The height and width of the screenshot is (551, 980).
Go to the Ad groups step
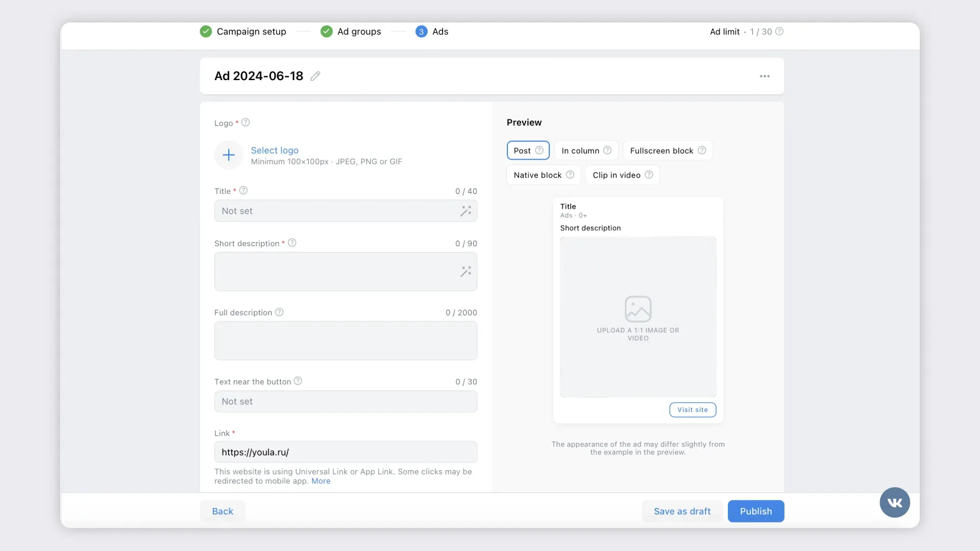pos(359,32)
